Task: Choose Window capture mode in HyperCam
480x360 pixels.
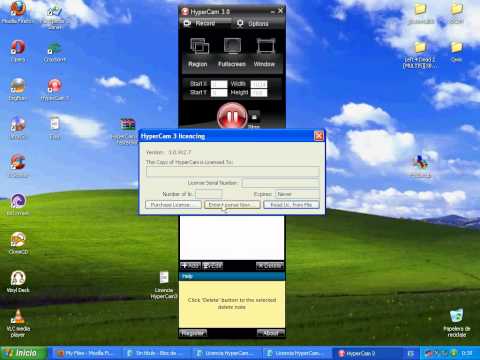Action: click(x=265, y=52)
